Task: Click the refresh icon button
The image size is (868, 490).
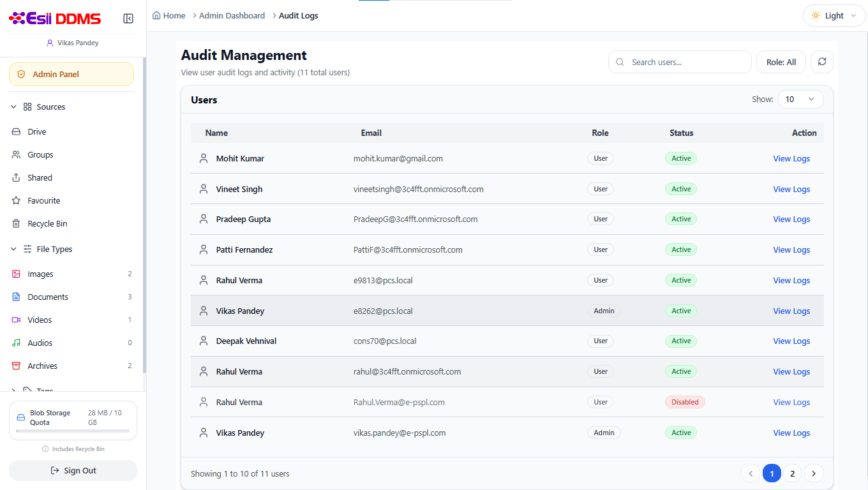Action: (822, 62)
